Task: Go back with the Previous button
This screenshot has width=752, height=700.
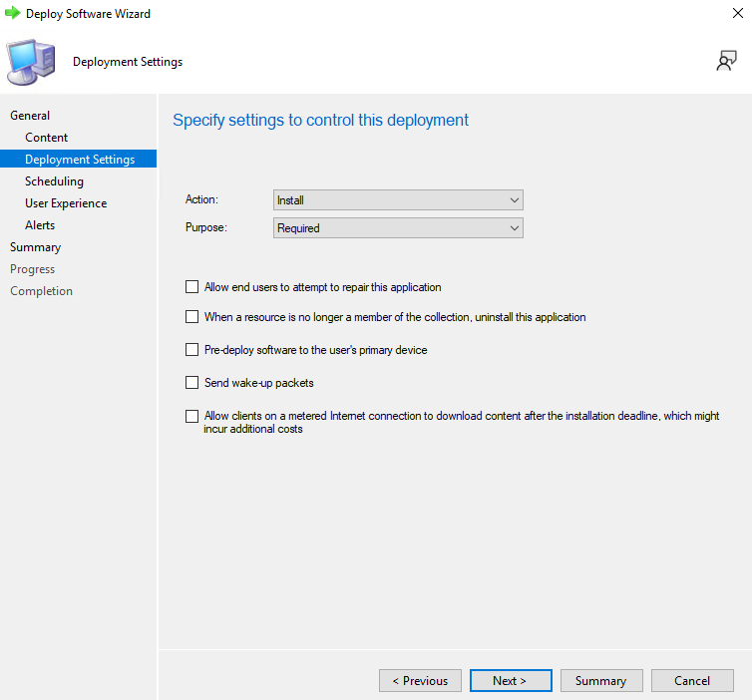Action: click(420, 681)
